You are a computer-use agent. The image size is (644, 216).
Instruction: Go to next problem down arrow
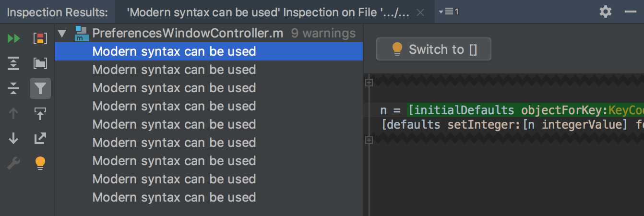tap(13, 138)
